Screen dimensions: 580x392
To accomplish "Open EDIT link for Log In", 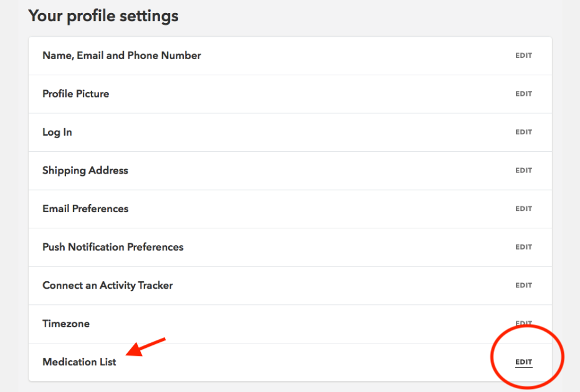I will pyautogui.click(x=523, y=132).
